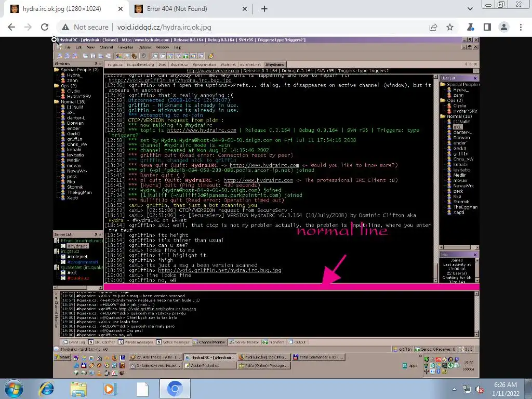The height and width of the screenshot is (399, 532).
Task: Open the Chrome extensions flask icon
Action: [x=471, y=27]
